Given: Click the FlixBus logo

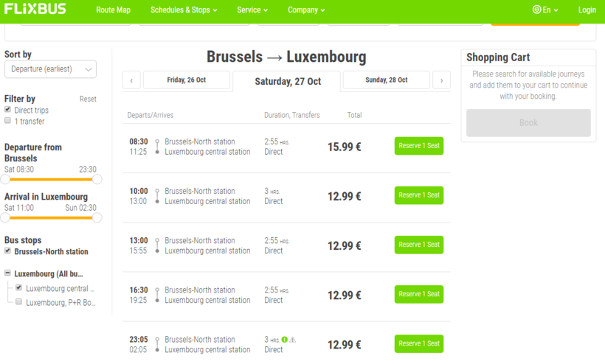Looking at the screenshot, I should coord(35,10).
